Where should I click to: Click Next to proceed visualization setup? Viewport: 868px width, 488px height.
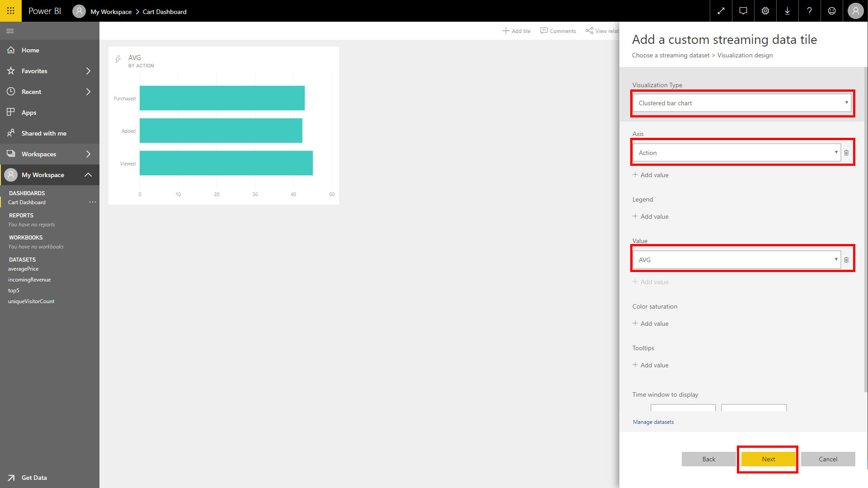[x=769, y=459]
